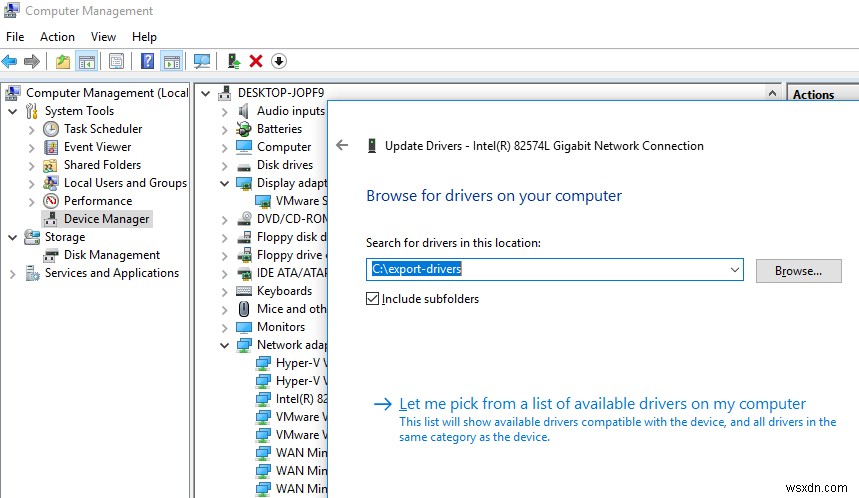The height and width of the screenshot is (498, 859).
Task: Expand the Task Scheduler node
Action: point(31,130)
